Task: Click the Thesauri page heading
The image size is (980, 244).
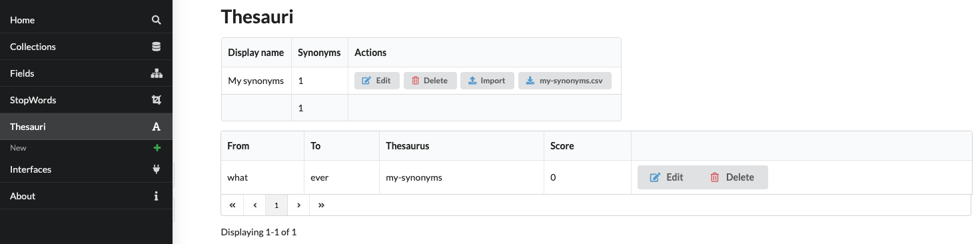Action: click(x=257, y=17)
